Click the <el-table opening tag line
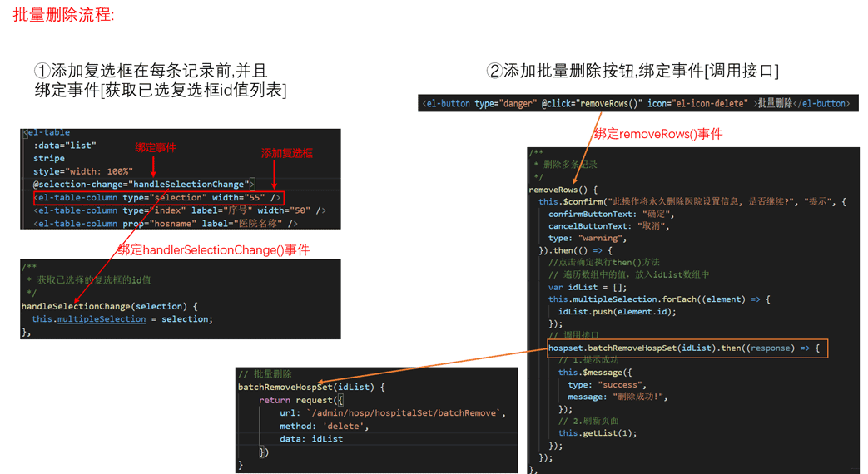Screen dimensions: 868x474 (47, 132)
